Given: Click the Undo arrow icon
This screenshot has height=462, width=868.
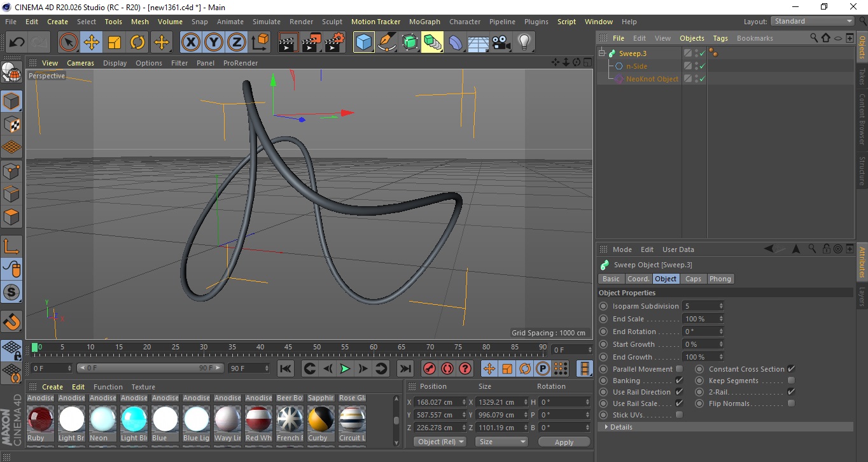Looking at the screenshot, I should 17,43.
